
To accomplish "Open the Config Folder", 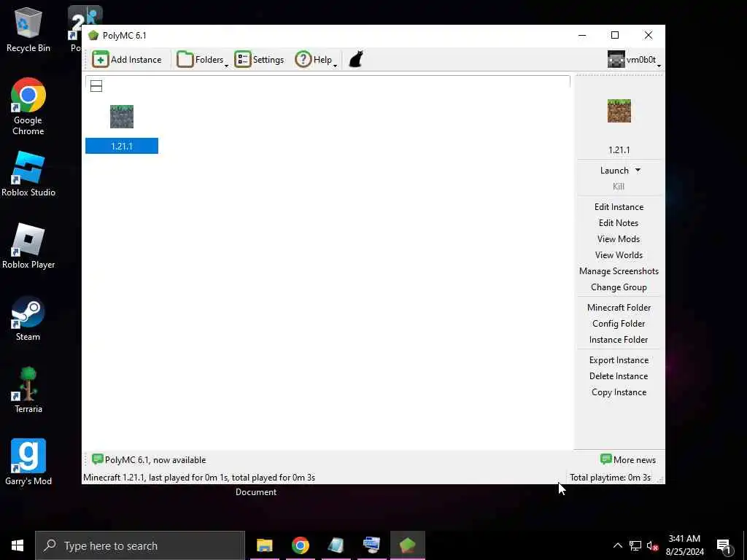I will tap(619, 324).
